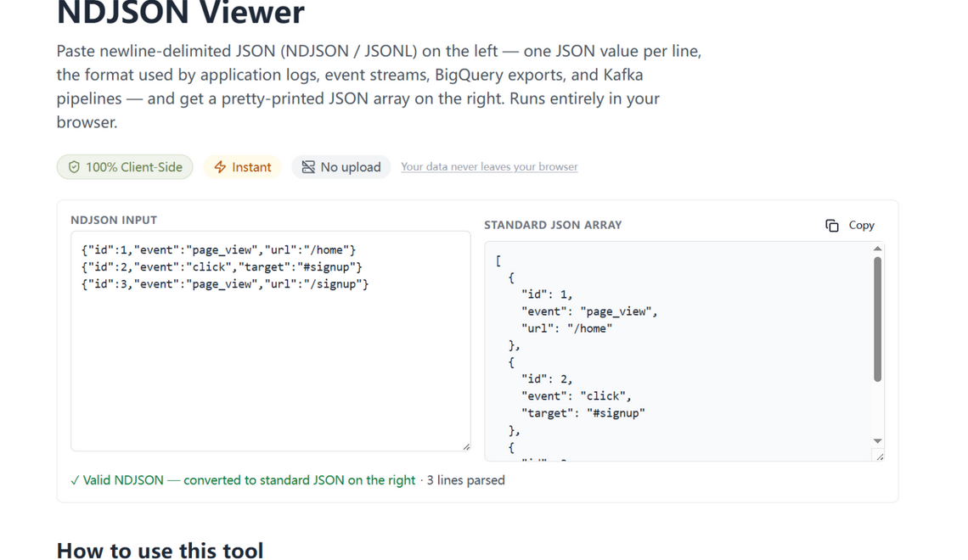This screenshot has width=968, height=560.
Task: Click the JSON output pane resize handle
Action: [x=880, y=456]
